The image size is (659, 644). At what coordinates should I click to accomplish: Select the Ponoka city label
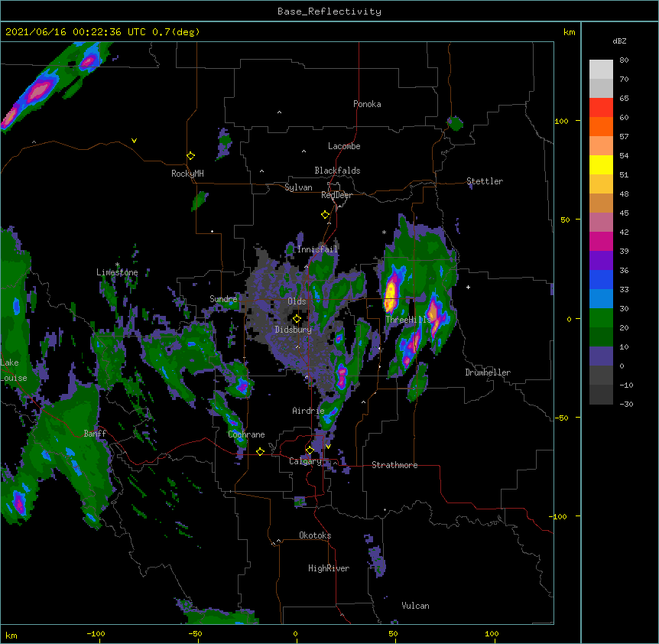367,104
